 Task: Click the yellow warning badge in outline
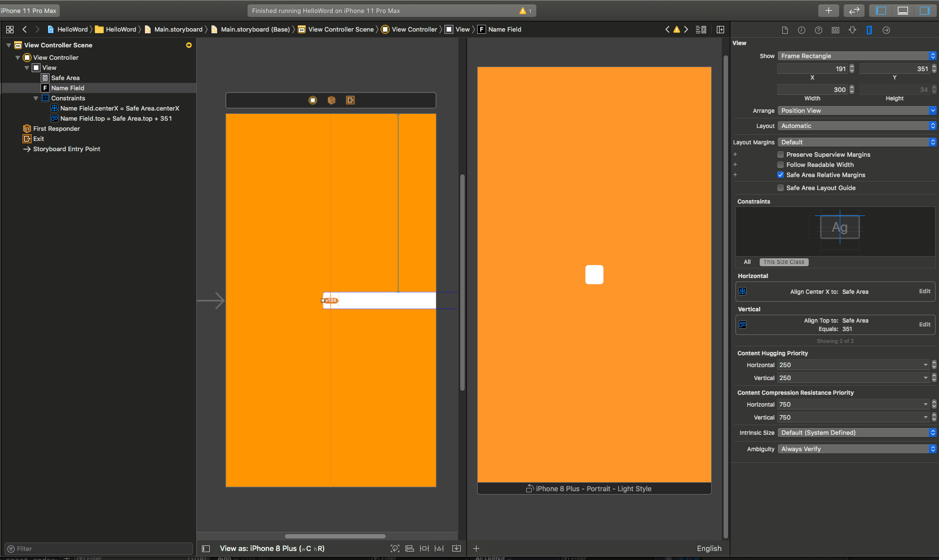coord(189,45)
